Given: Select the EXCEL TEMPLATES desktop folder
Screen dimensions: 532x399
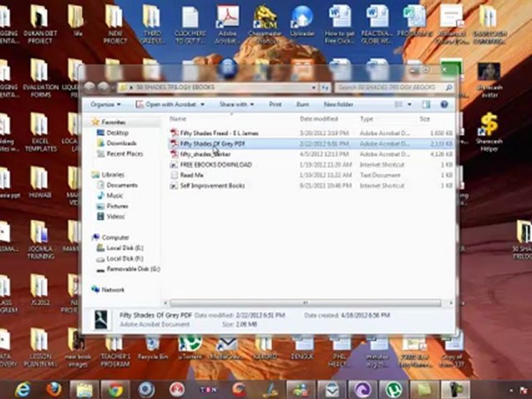Looking at the screenshot, I should click(x=40, y=132).
